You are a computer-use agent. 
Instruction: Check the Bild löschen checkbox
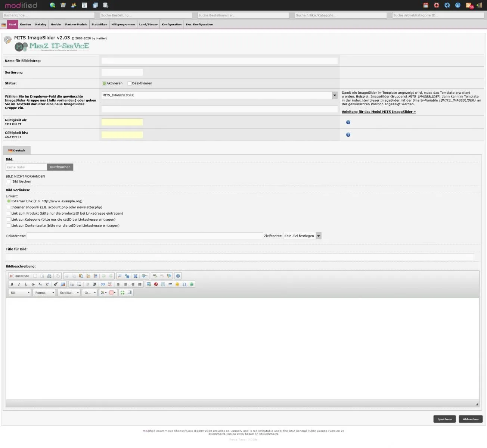pos(9,181)
